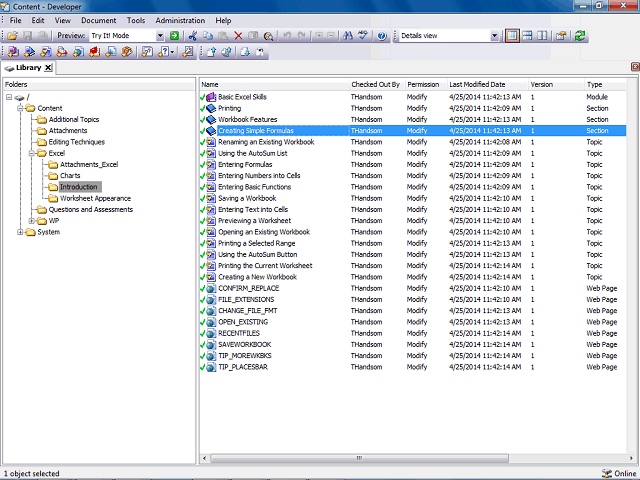Click the New Package box icon
Image resolution: width=640 pixels, height=480 pixels.
tap(127, 52)
